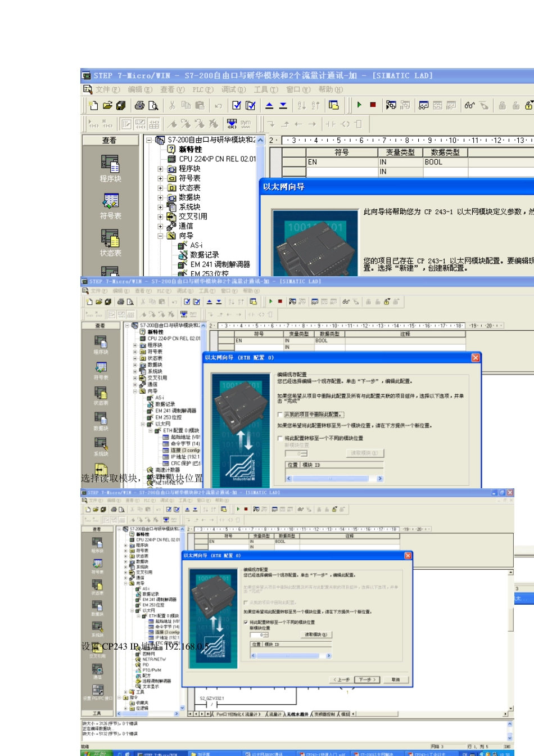Open 调试 menu in top screenshot

(x=233, y=89)
